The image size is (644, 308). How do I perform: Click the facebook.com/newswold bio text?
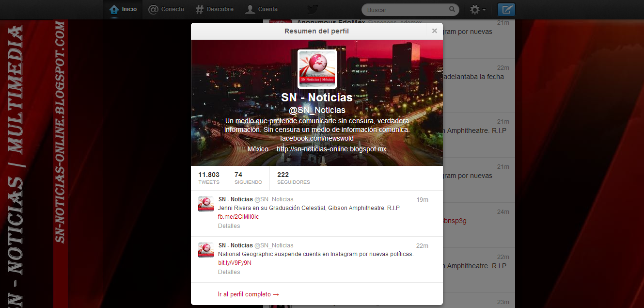(x=317, y=138)
